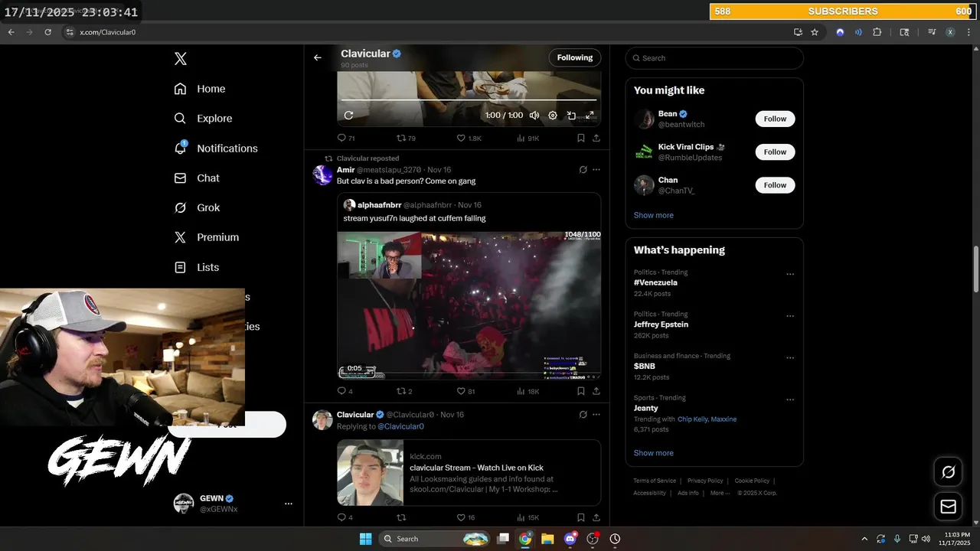Open the Chrome three-dot menu

click(x=969, y=32)
